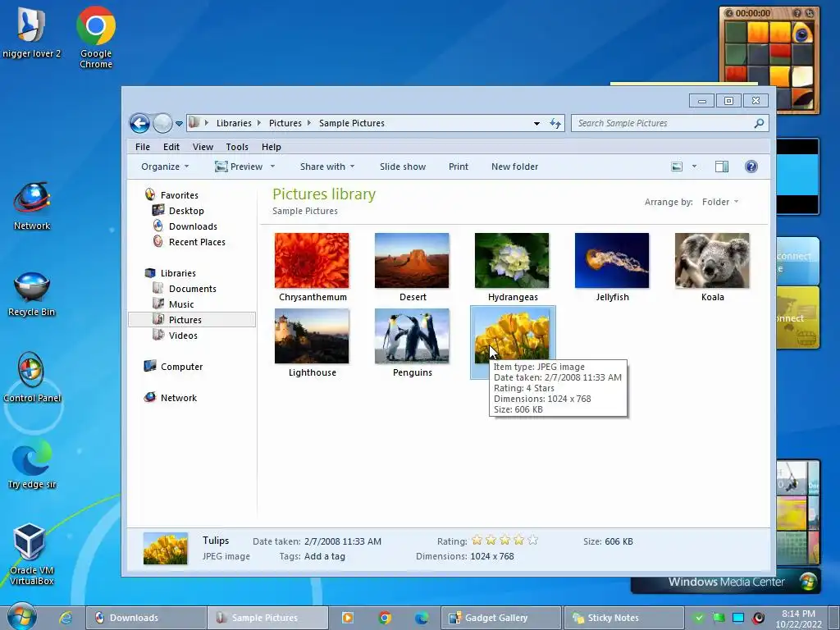Click Print in the toolbar
Viewport: 840px width, 630px height.
coord(458,167)
